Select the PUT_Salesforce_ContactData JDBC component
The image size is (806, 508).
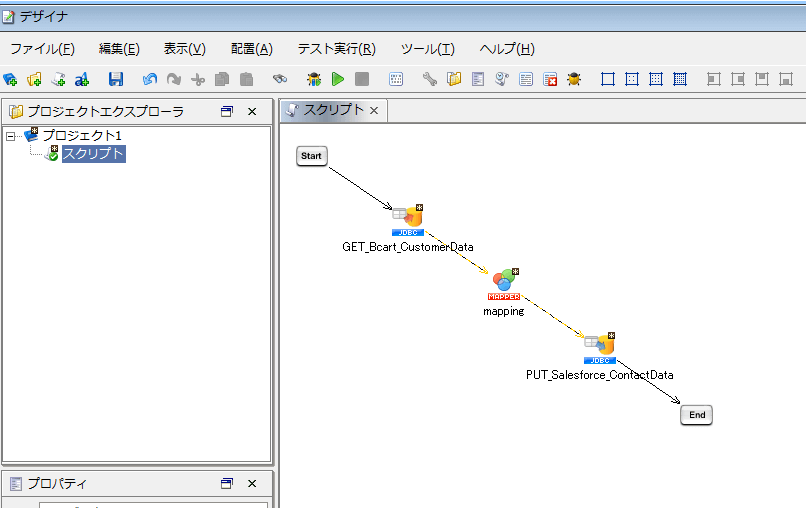(x=600, y=348)
